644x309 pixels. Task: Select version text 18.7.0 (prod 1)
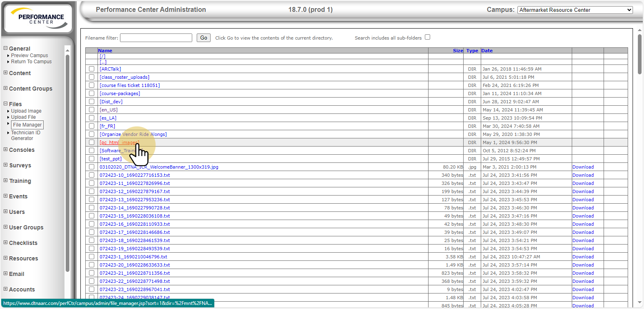point(311,9)
